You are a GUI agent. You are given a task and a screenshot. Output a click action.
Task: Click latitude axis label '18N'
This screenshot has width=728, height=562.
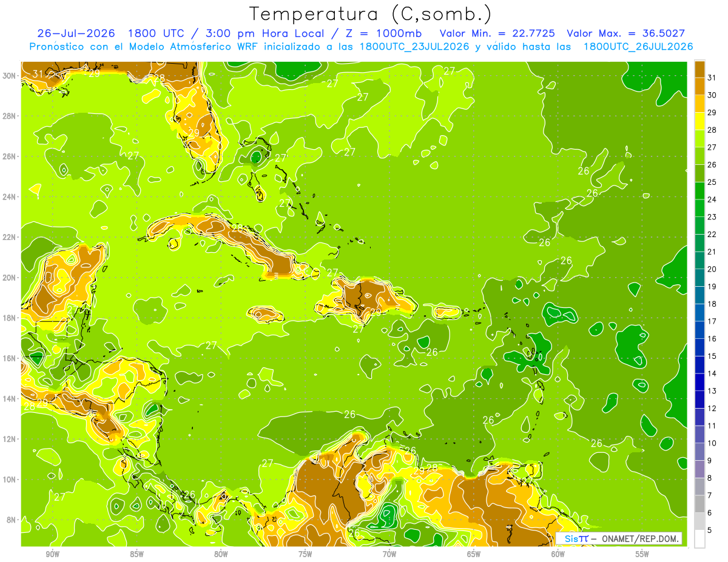point(10,318)
